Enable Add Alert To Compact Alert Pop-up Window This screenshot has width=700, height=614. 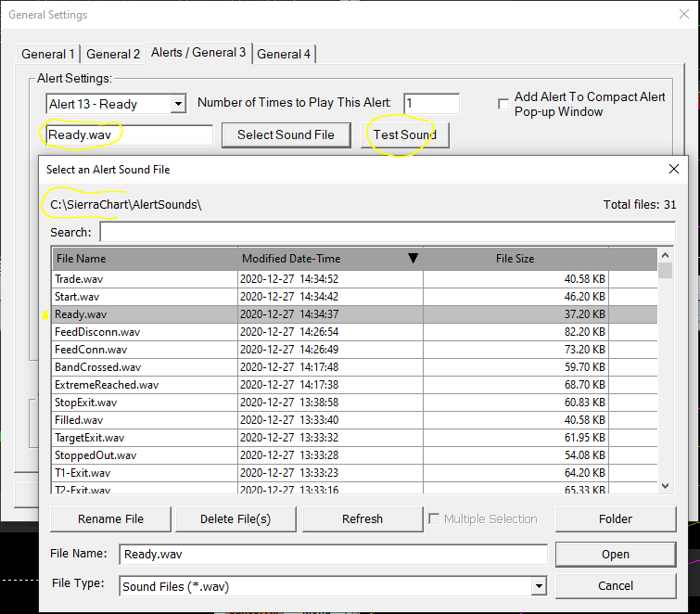503,103
